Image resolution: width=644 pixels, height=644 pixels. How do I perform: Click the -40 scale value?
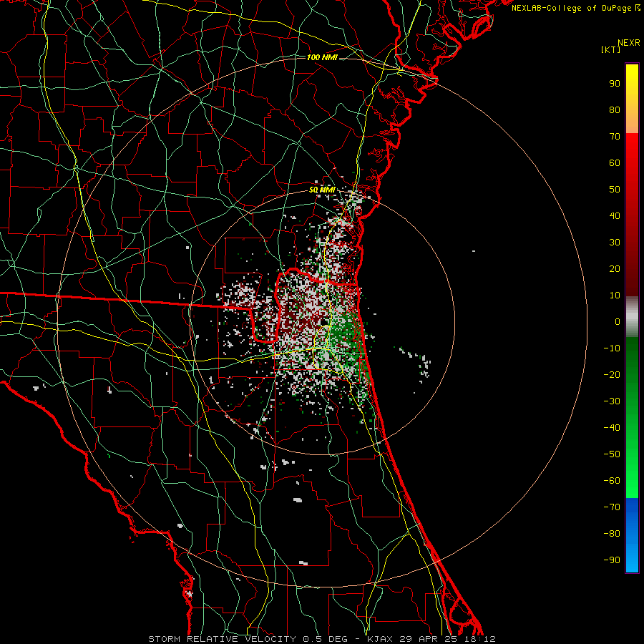[x=612, y=428]
